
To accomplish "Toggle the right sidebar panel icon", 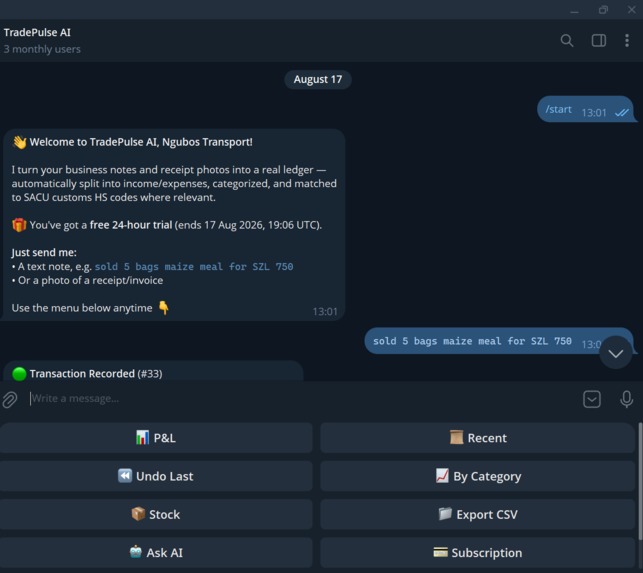I will (598, 41).
